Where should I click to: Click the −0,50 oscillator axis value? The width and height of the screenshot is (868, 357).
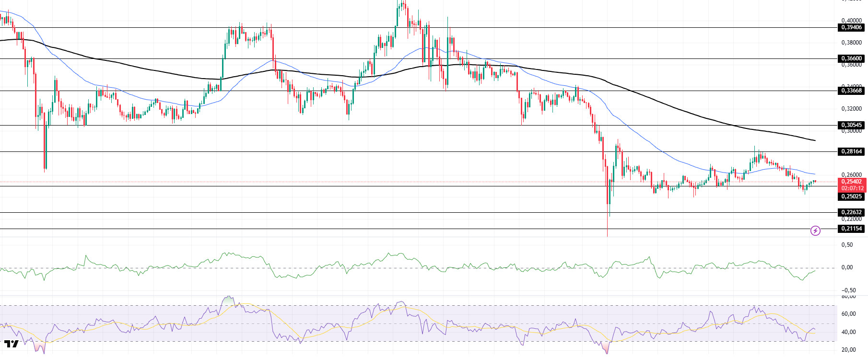(848, 290)
